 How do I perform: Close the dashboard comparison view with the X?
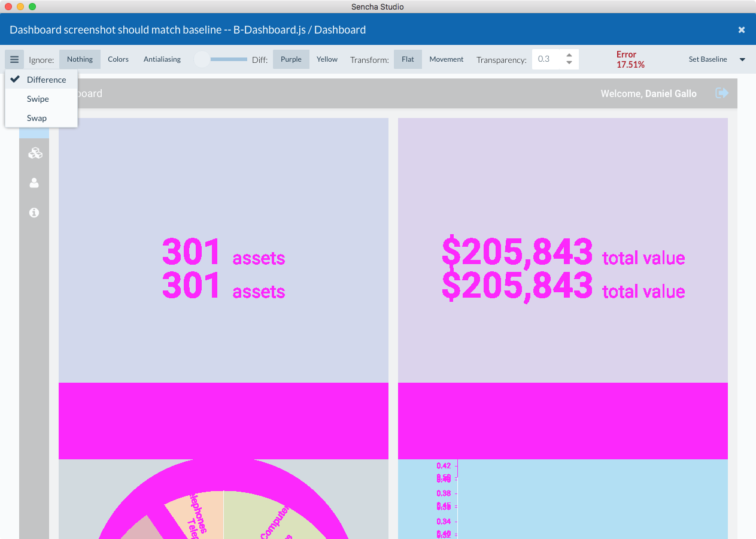(x=741, y=29)
